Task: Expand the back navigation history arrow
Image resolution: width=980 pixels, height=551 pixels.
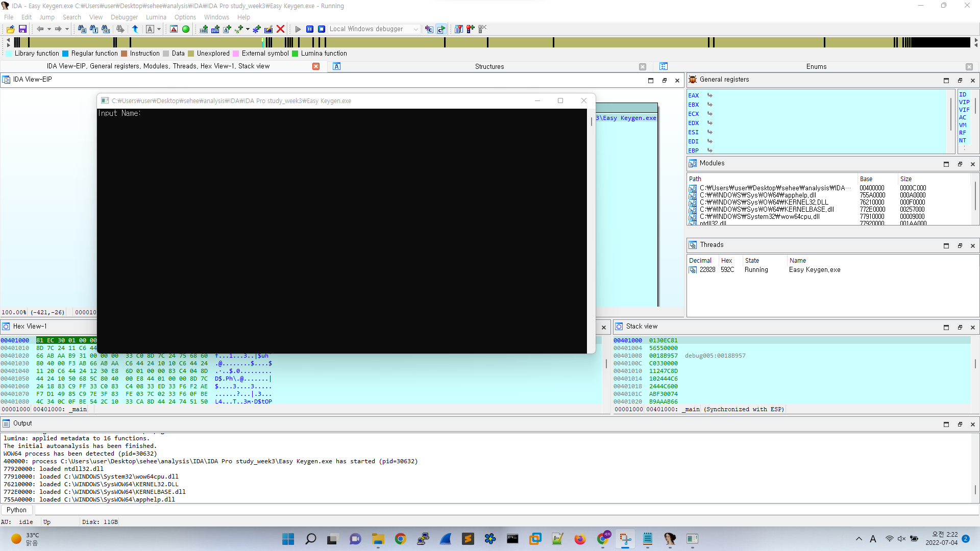Action: click(x=49, y=29)
